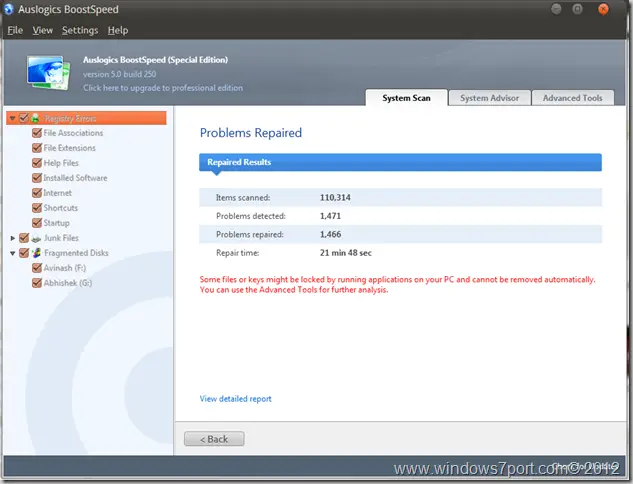The width and height of the screenshot is (633, 484).
Task: Minimize the BoostSpeed window
Action: point(556,8)
